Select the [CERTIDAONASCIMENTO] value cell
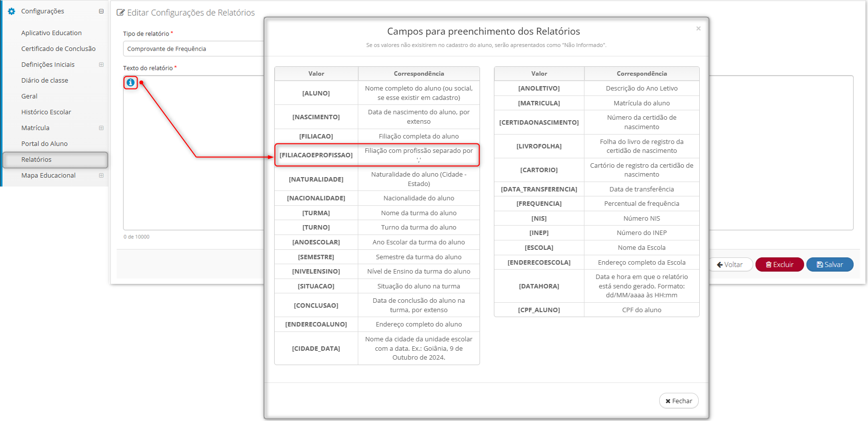868x421 pixels. pyautogui.click(x=539, y=122)
